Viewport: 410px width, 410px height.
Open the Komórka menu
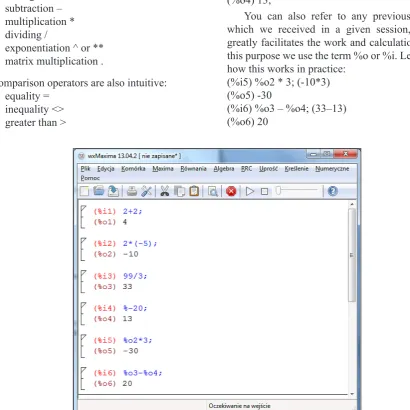coord(133,169)
